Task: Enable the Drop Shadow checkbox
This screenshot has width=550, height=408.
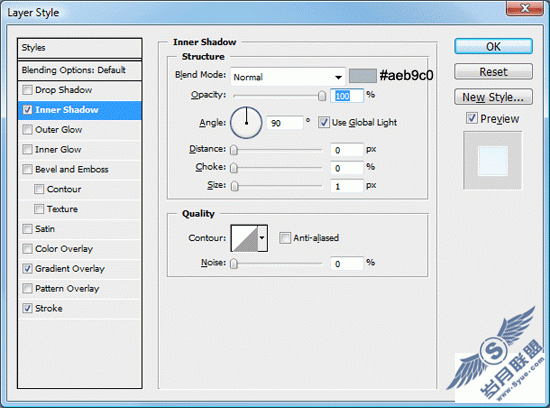Action: coord(27,90)
